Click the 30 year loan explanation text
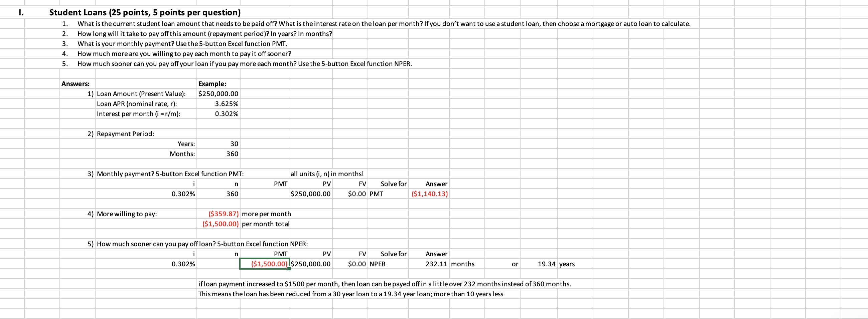Image resolution: width=868 pixels, height=319 pixels. point(350,294)
